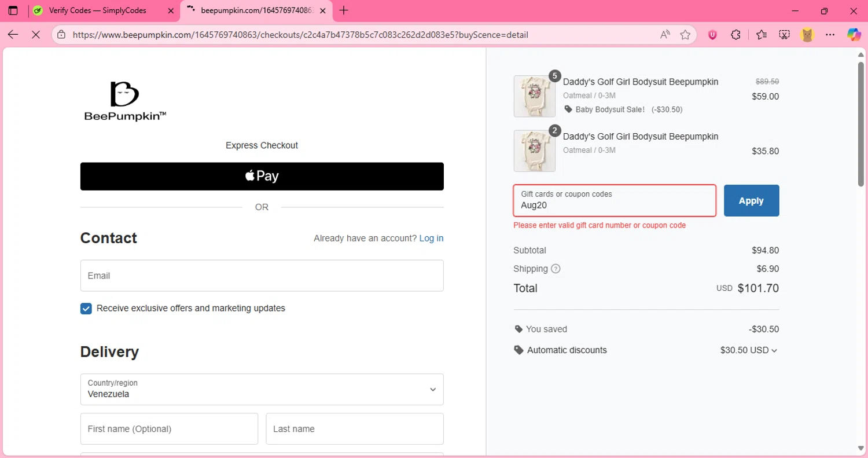Open the Favorites list icon

[x=762, y=35]
